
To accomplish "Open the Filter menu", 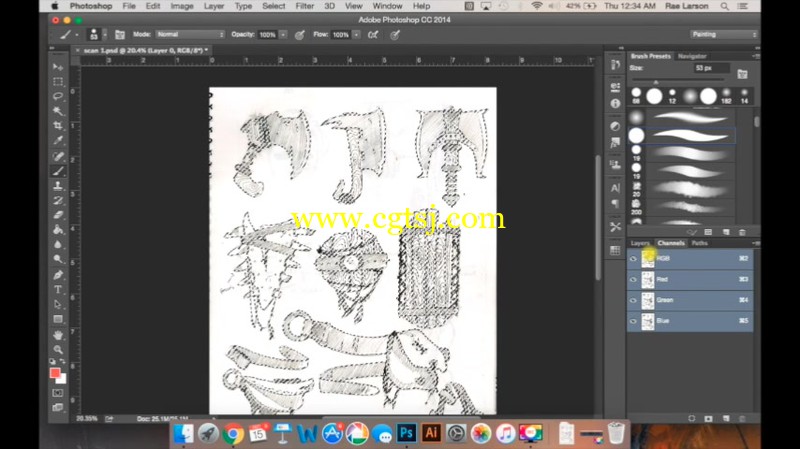I will 305,6.
